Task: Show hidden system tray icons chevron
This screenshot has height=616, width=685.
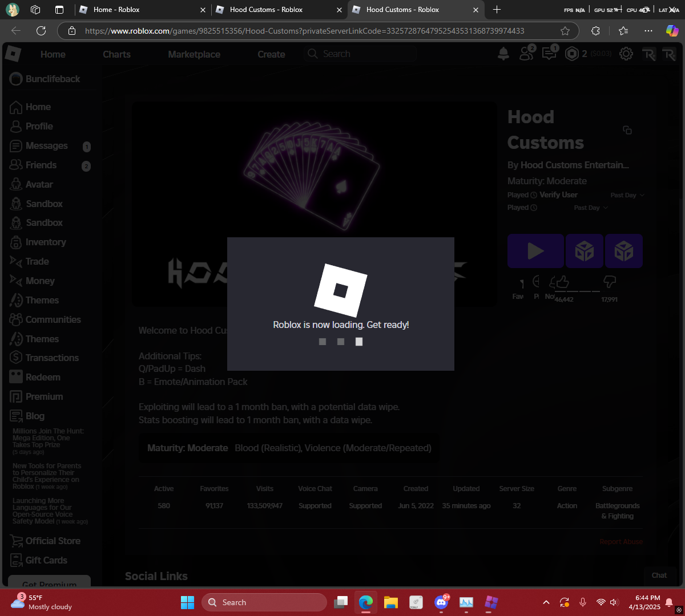Action: click(x=546, y=602)
